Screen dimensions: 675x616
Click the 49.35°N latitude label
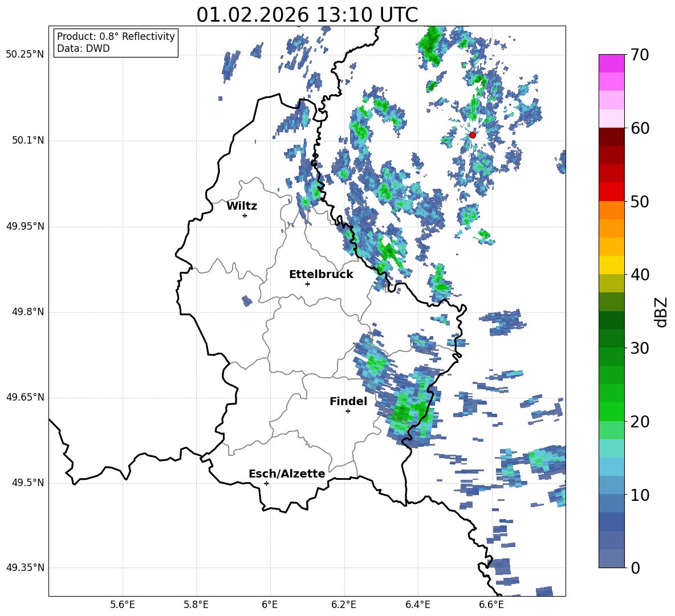25,568
